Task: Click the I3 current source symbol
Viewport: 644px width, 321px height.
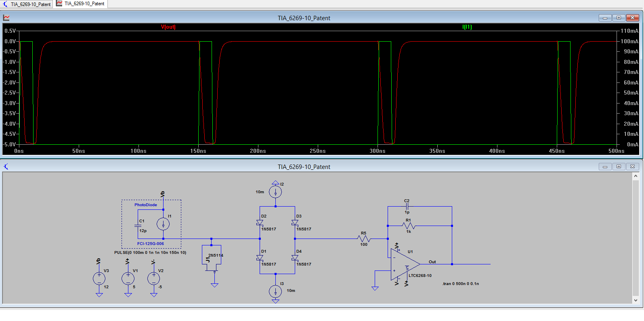Action: coord(275,291)
